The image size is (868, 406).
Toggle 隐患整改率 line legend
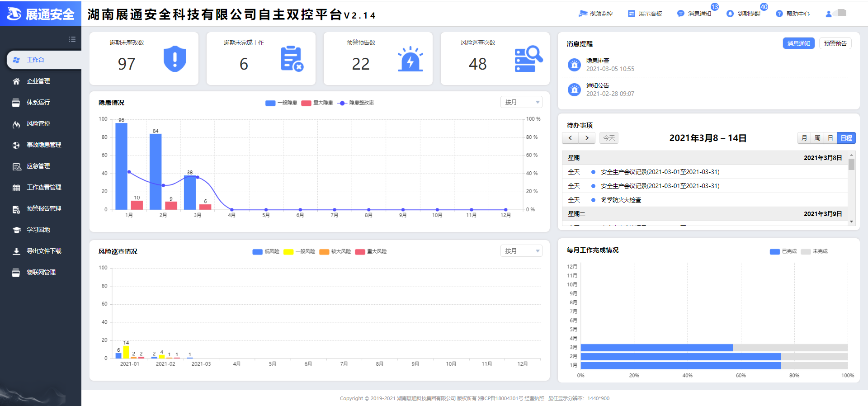point(356,103)
